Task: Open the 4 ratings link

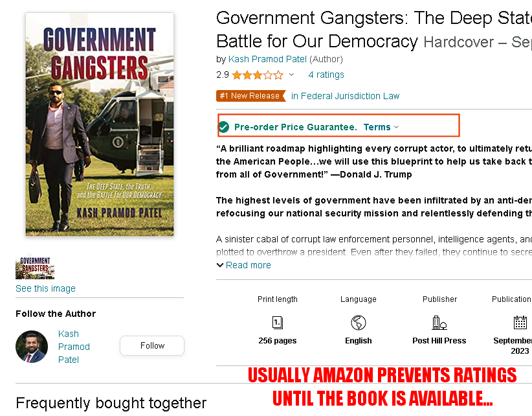Action: pyautogui.click(x=326, y=75)
